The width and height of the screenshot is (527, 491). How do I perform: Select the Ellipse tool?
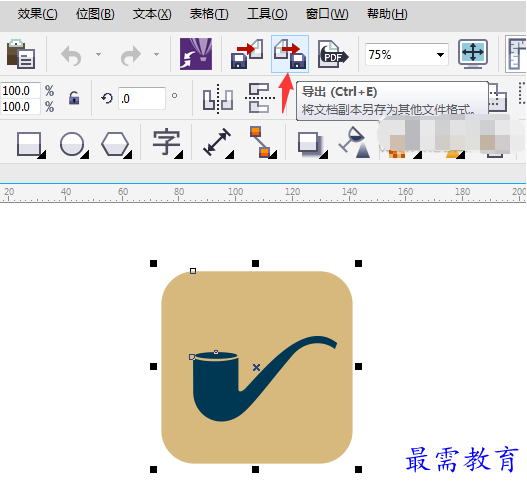pyautogui.click(x=74, y=145)
